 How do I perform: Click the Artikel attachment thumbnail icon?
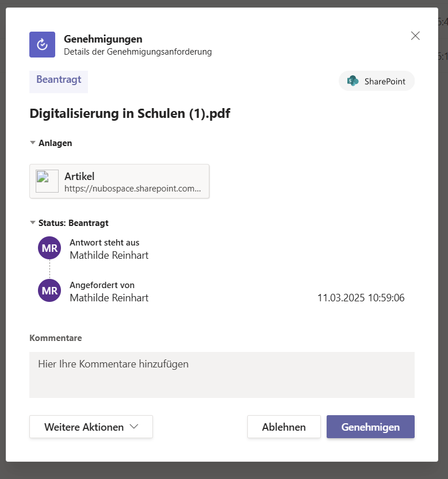(47, 181)
